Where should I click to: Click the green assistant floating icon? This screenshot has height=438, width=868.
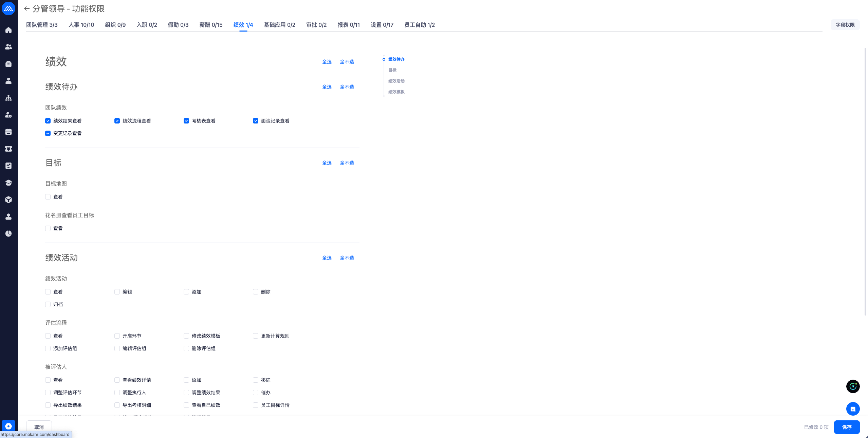coord(852,386)
